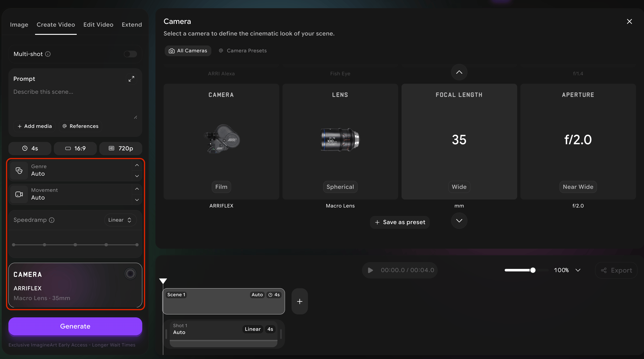Screen dimensions: 644x359
Task: Step Genre to next option
Action: coord(137,176)
